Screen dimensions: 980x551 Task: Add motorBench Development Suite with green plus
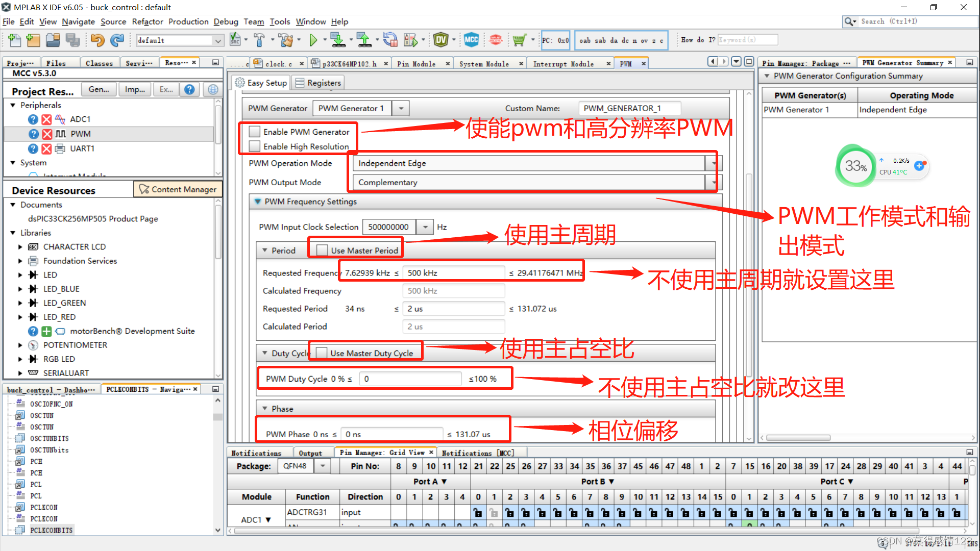pos(46,331)
